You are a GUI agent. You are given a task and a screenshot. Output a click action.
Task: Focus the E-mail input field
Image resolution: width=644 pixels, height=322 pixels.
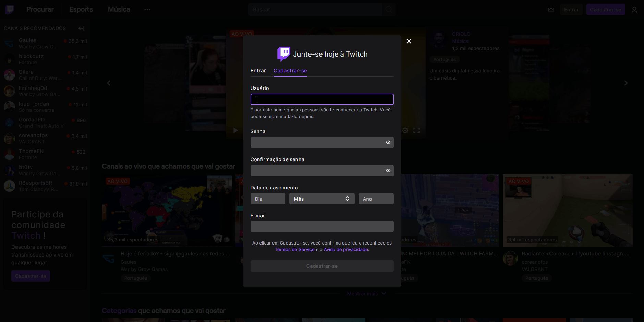pos(322,227)
